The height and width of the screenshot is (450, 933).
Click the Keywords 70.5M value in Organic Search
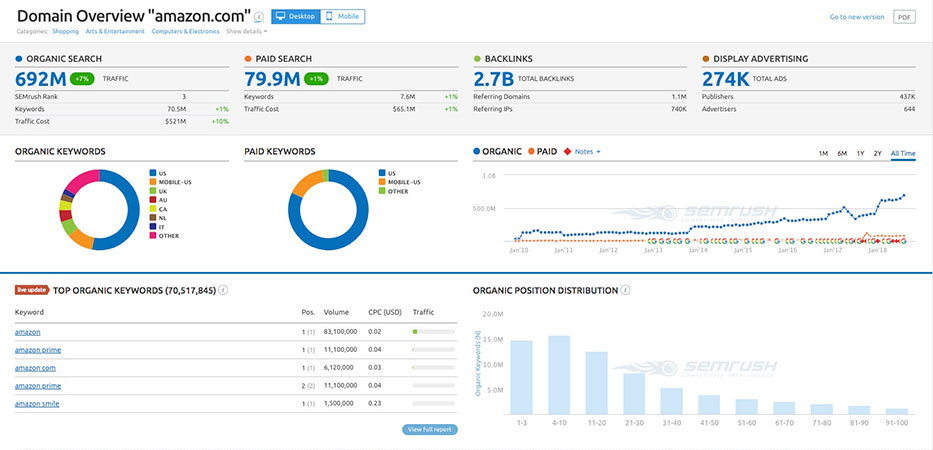177,109
